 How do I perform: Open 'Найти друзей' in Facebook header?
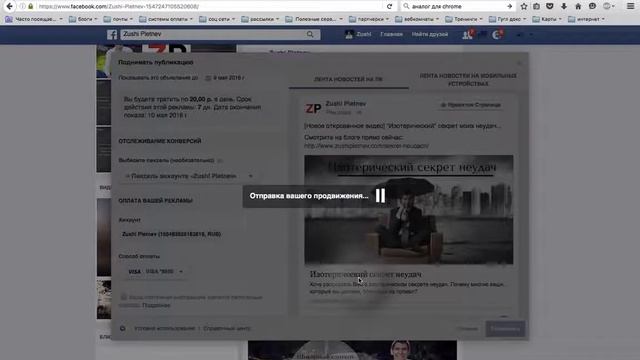coord(429,34)
